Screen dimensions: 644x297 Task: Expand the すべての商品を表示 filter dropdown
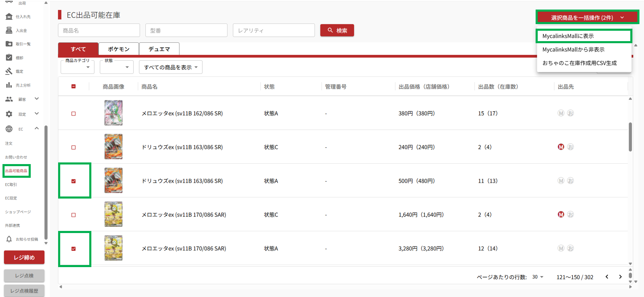pos(171,67)
